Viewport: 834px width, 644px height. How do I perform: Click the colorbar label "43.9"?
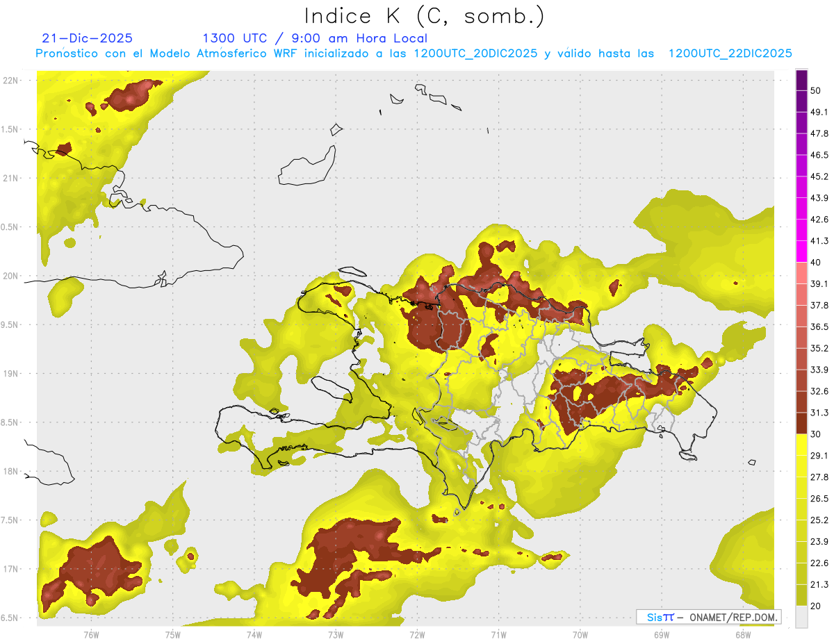[x=819, y=198]
